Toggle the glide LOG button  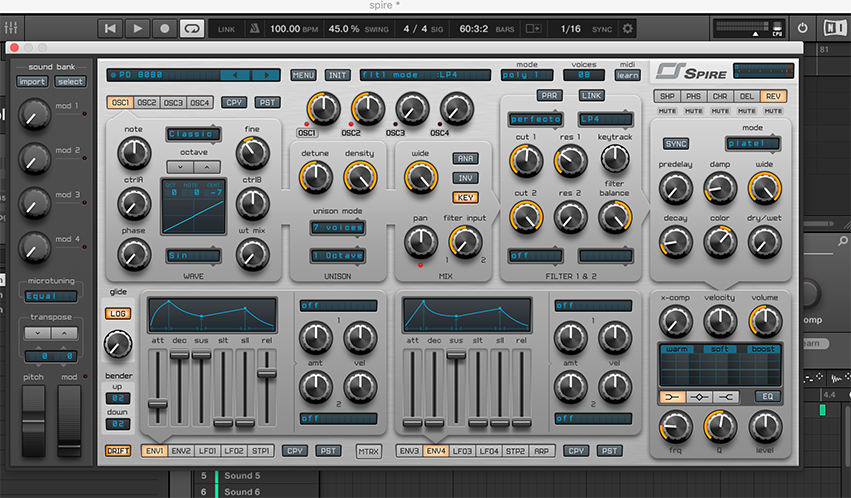118,313
